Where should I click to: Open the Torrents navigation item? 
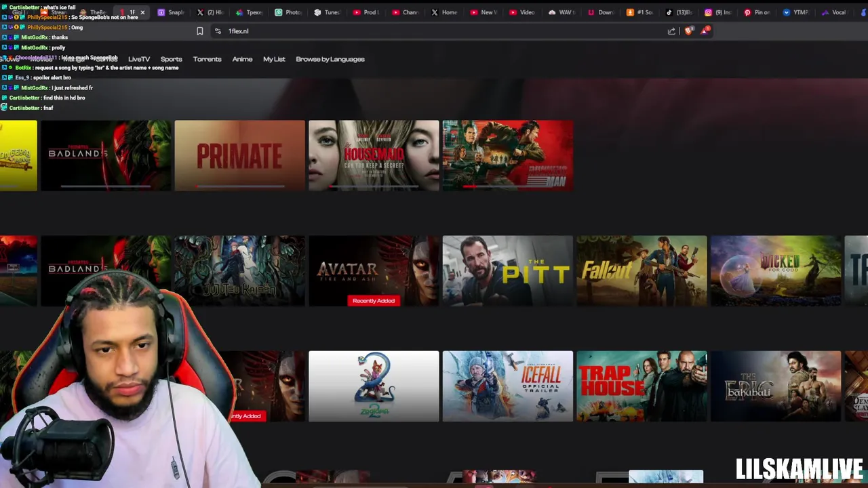click(x=207, y=59)
